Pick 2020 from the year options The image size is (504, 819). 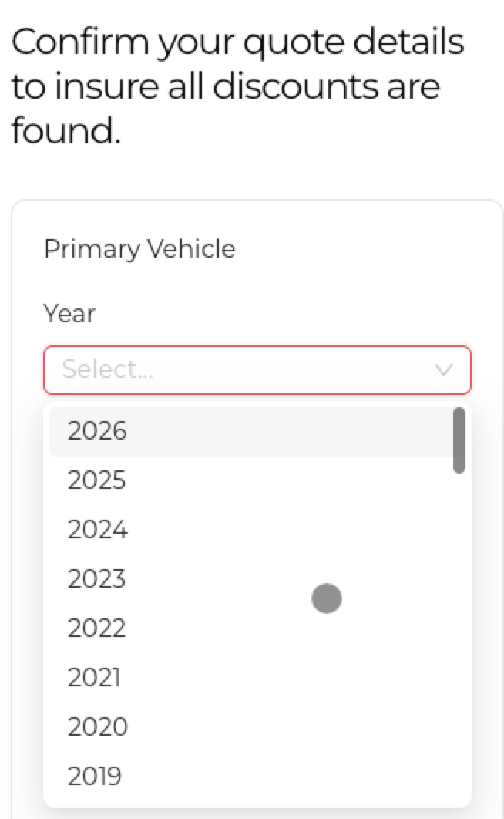(x=97, y=727)
